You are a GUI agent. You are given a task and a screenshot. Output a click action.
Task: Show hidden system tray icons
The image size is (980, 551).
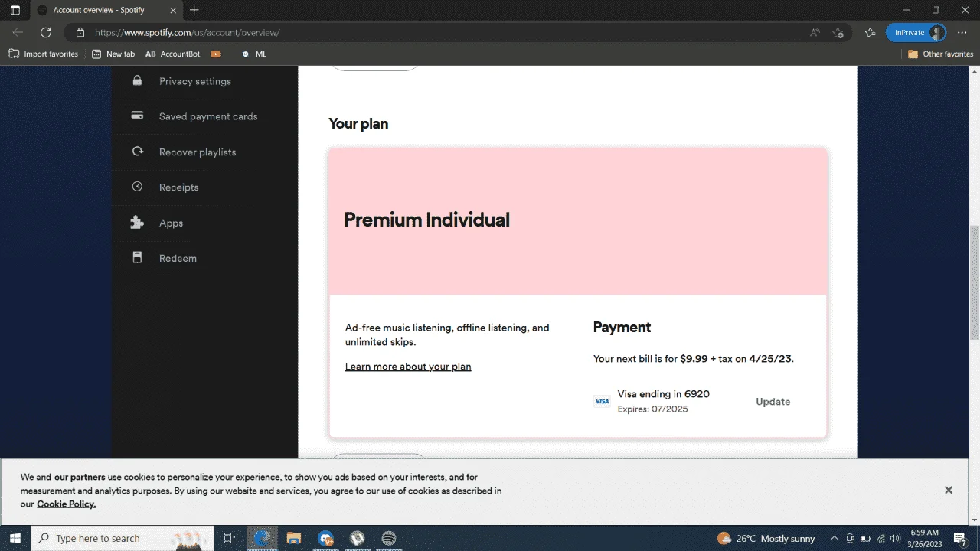point(835,539)
